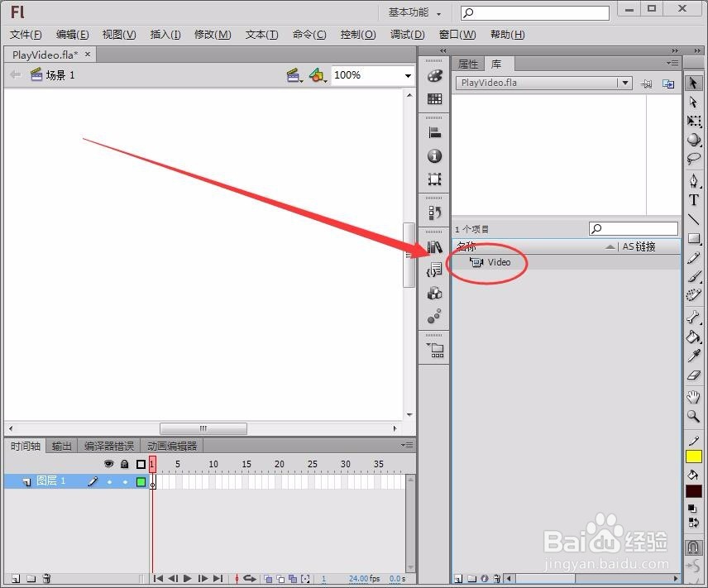Open the 100% zoom dropdown
This screenshot has height=588, width=708.
[409, 75]
